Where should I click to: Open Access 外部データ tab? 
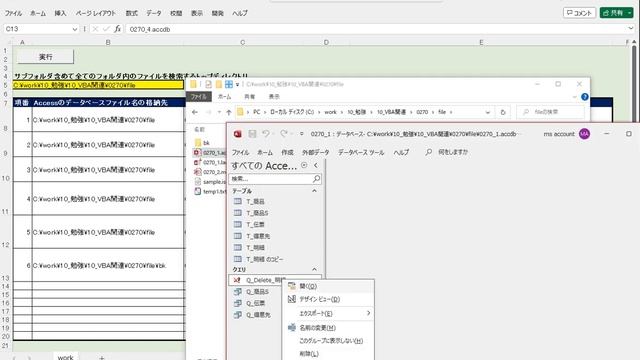pyautogui.click(x=316, y=152)
